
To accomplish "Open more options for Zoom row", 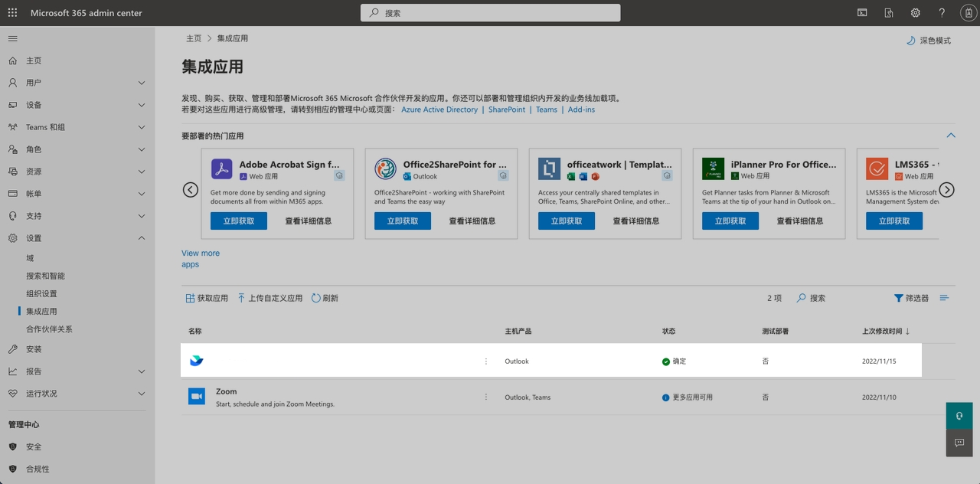I will click(x=485, y=397).
